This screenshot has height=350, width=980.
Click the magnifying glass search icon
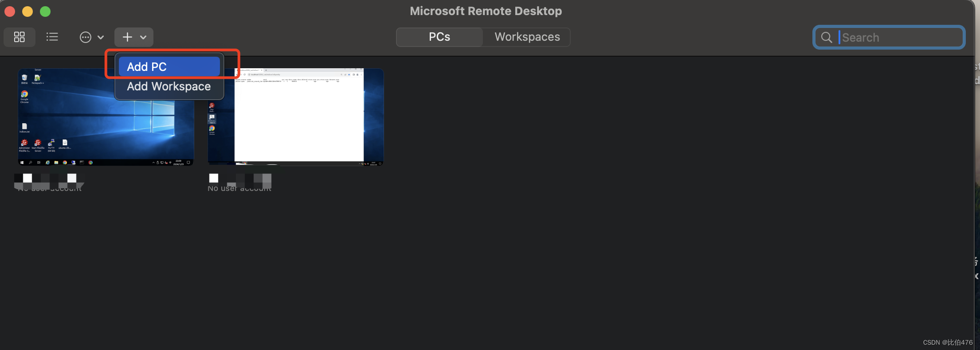[x=827, y=37]
